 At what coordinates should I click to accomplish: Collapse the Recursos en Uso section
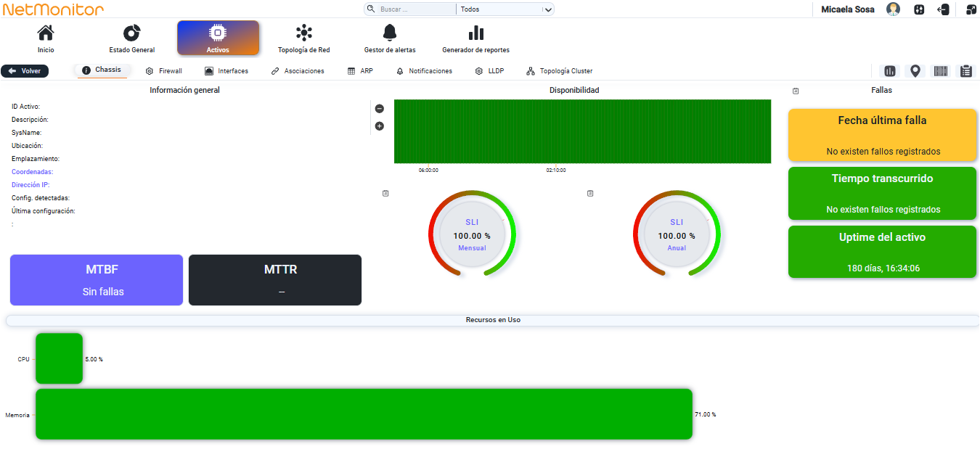pyautogui.click(x=493, y=320)
